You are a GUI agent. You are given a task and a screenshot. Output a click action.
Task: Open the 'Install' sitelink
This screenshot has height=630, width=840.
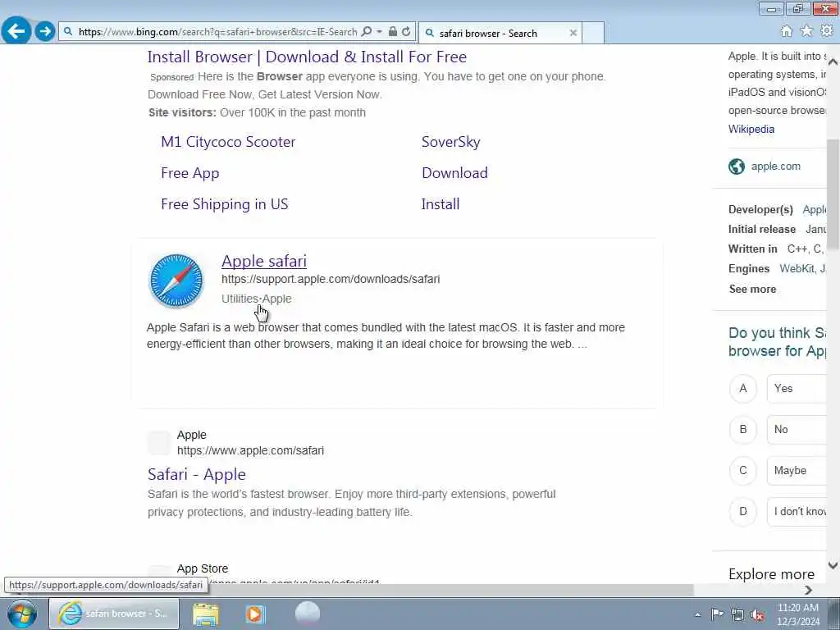[x=441, y=204]
